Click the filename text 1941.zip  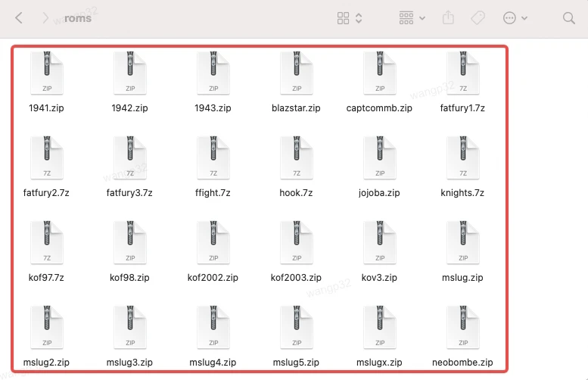(x=46, y=108)
